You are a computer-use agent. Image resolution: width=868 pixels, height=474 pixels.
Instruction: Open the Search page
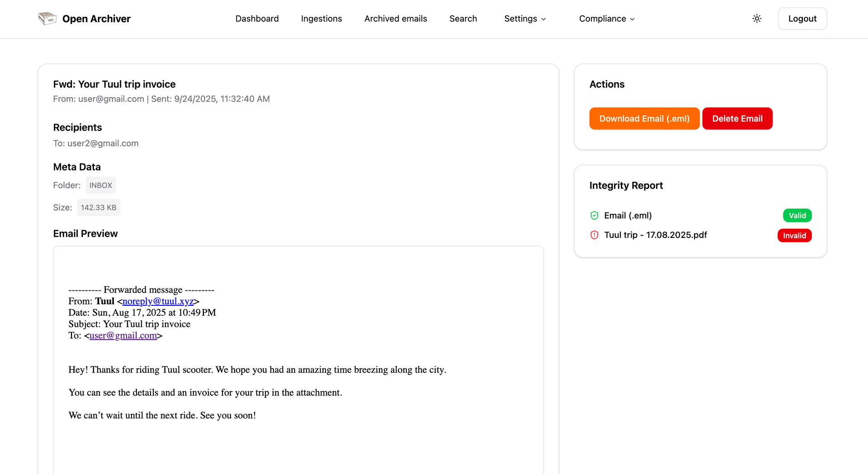point(463,19)
